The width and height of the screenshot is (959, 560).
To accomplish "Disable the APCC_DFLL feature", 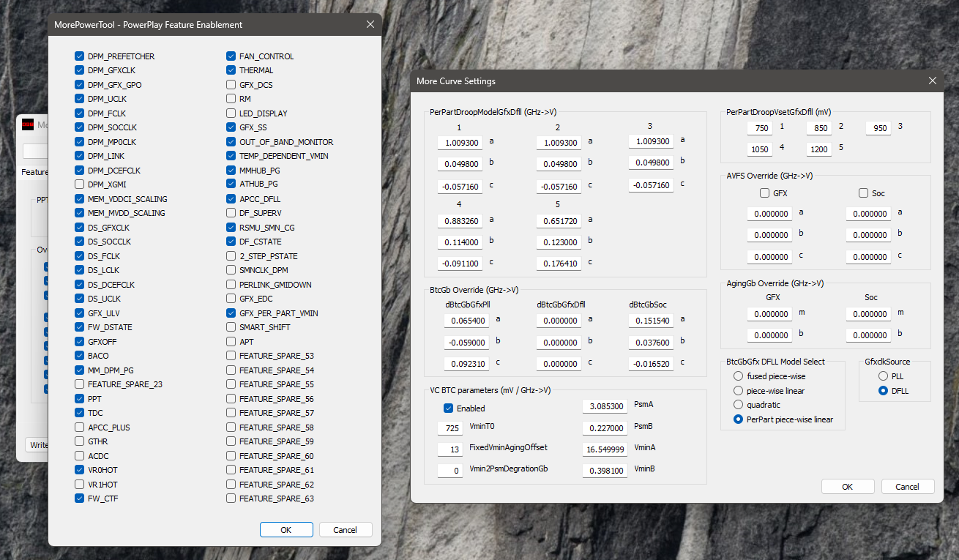I will click(x=231, y=199).
